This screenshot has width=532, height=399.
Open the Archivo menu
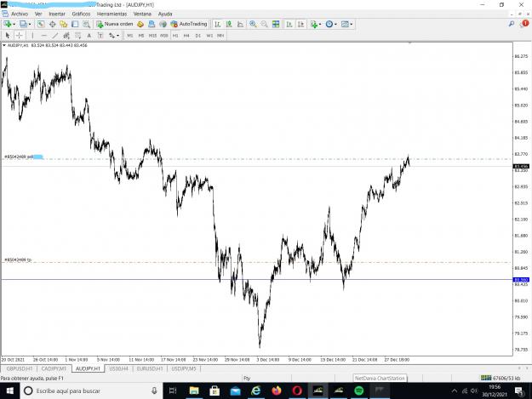point(20,14)
